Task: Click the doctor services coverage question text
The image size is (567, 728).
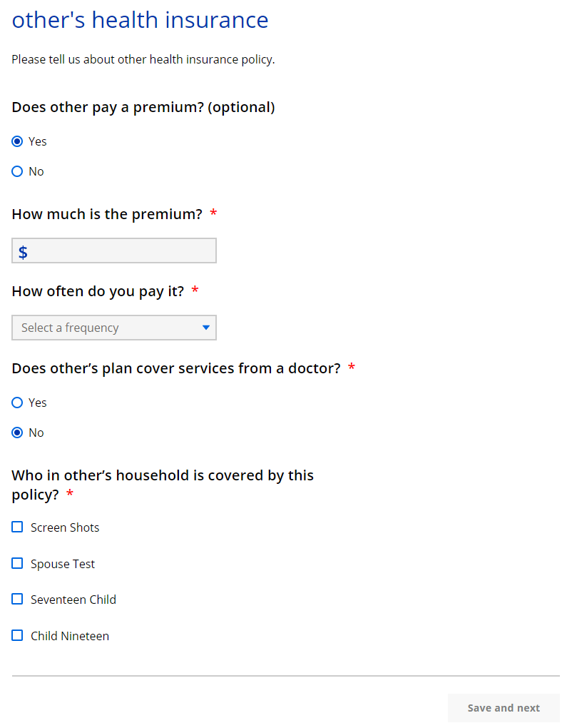Action: coord(175,368)
